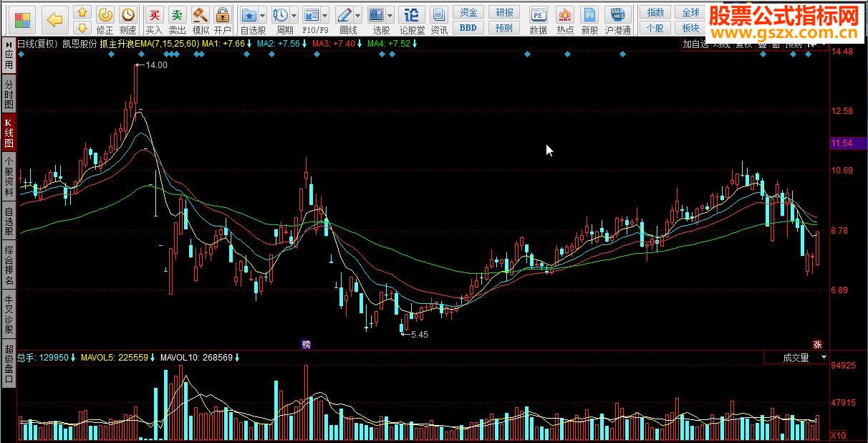
Task: Expand the 周期 period dropdown arrow
Action: tap(294, 14)
